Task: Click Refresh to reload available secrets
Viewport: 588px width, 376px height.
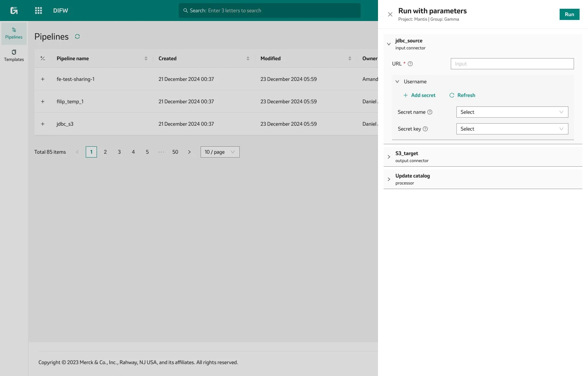Action: point(462,95)
